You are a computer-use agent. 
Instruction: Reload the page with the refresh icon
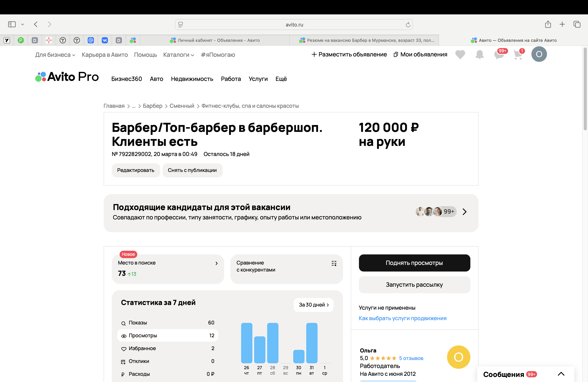(x=408, y=25)
